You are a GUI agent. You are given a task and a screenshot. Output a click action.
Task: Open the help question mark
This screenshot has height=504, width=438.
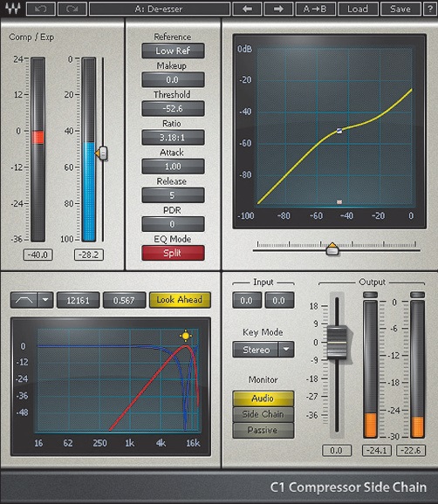pyautogui.click(x=430, y=9)
